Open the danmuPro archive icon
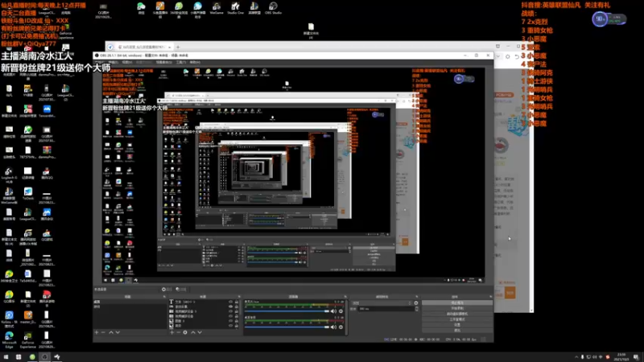644x362 pixels. (47, 153)
